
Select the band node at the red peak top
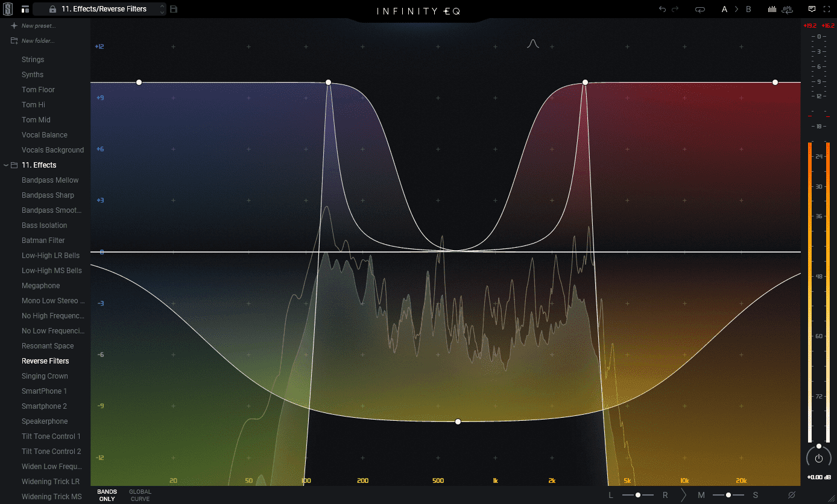click(585, 82)
